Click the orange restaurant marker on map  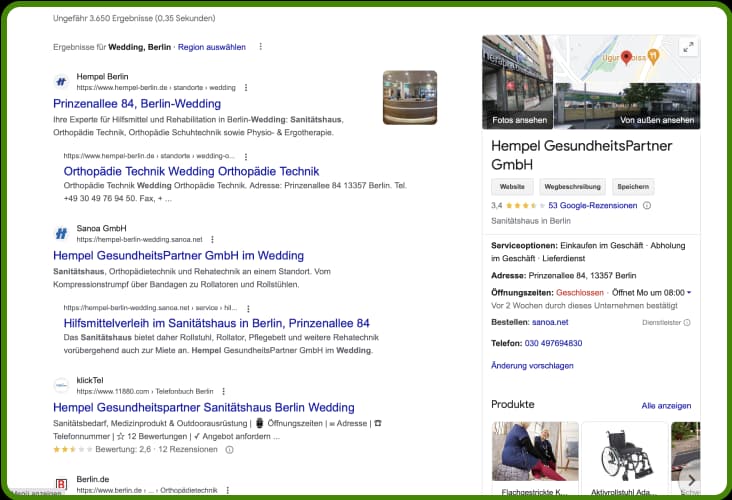(654, 56)
